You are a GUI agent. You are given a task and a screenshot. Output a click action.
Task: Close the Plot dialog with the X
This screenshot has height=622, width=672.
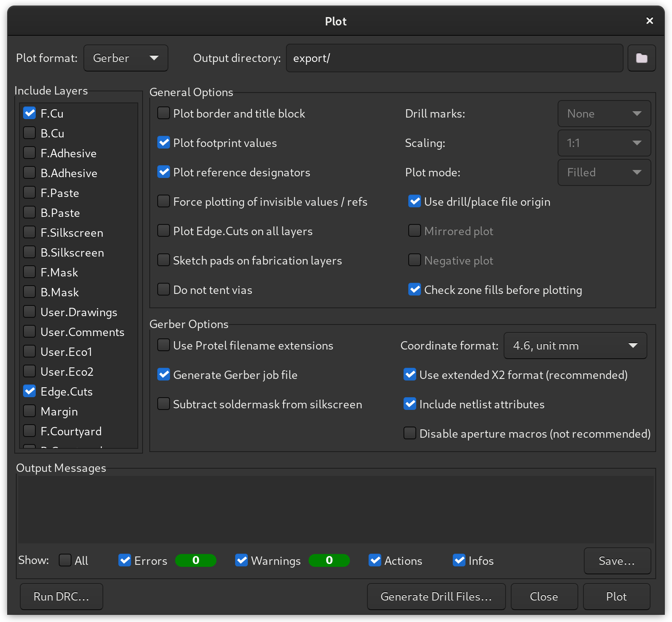coord(650,21)
